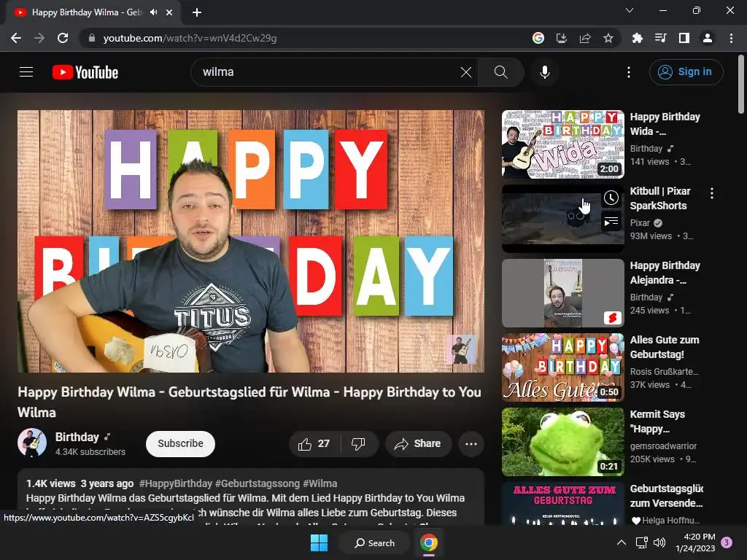The width and height of the screenshot is (747, 560).
Task: Select the Happy Birthday Wilma tab
Action: (x=93, y=12)
